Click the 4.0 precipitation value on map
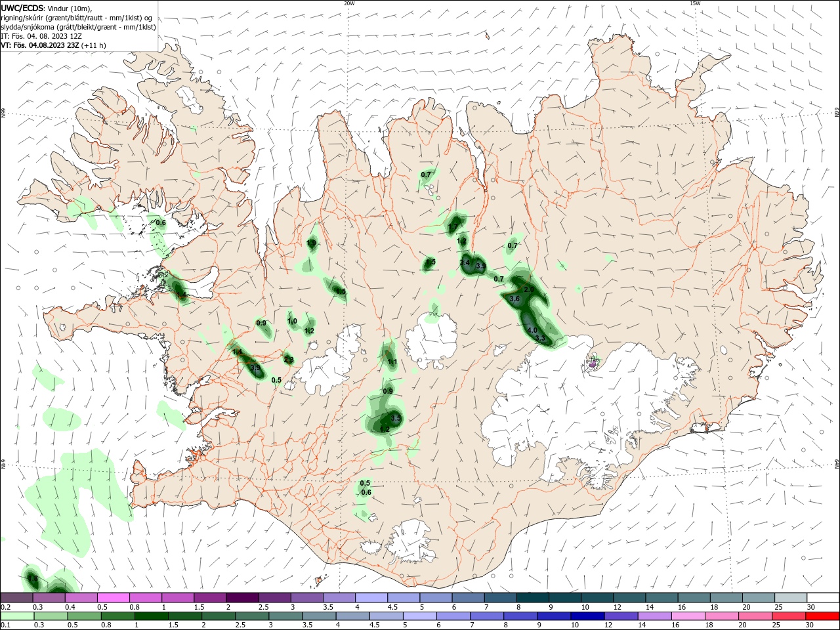 point(532,330)
